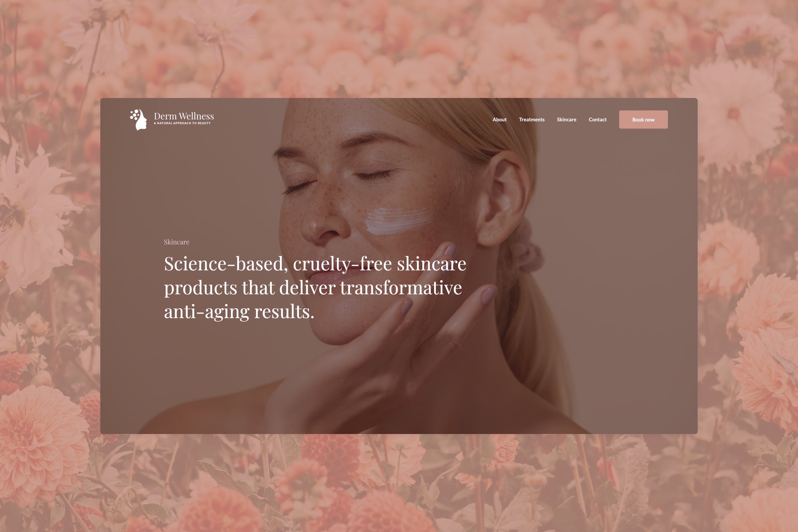
Task: Click the Derm Wellness face silhouette logo icon
Action: 138,119
